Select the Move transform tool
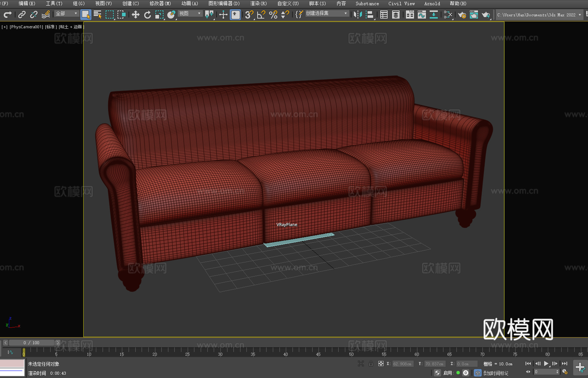 136,14
